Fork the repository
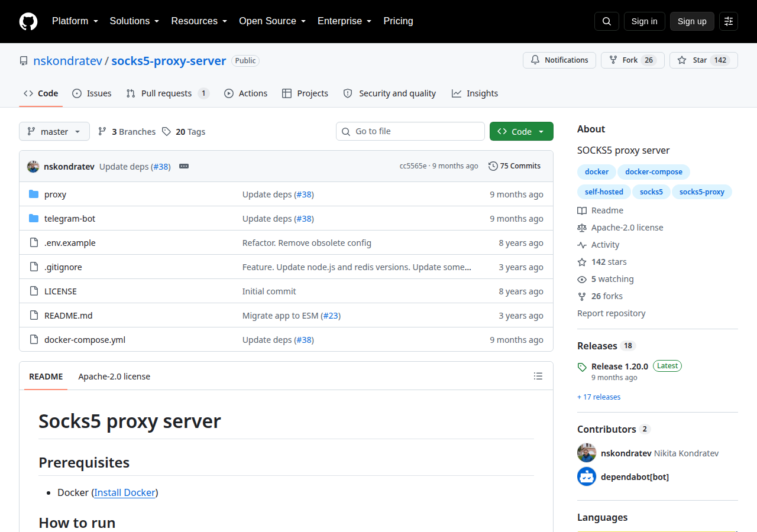Viewport: 757px width, 532px height. point(633,60)
